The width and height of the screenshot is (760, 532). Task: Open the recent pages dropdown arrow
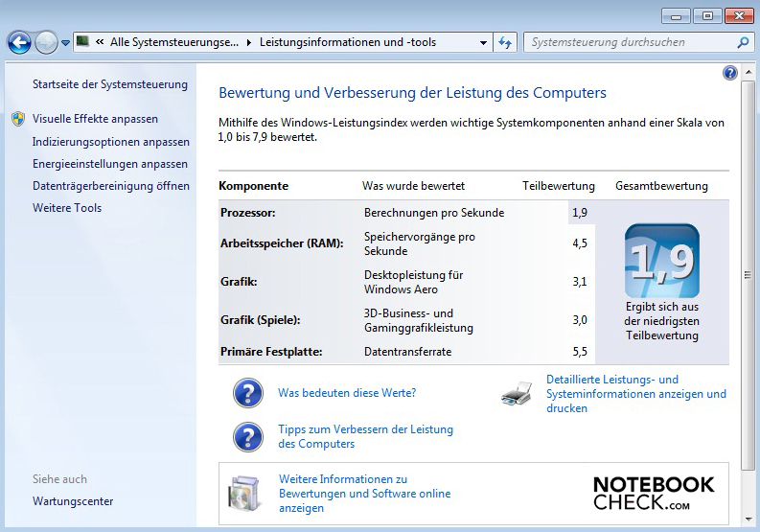click(65, 43)
